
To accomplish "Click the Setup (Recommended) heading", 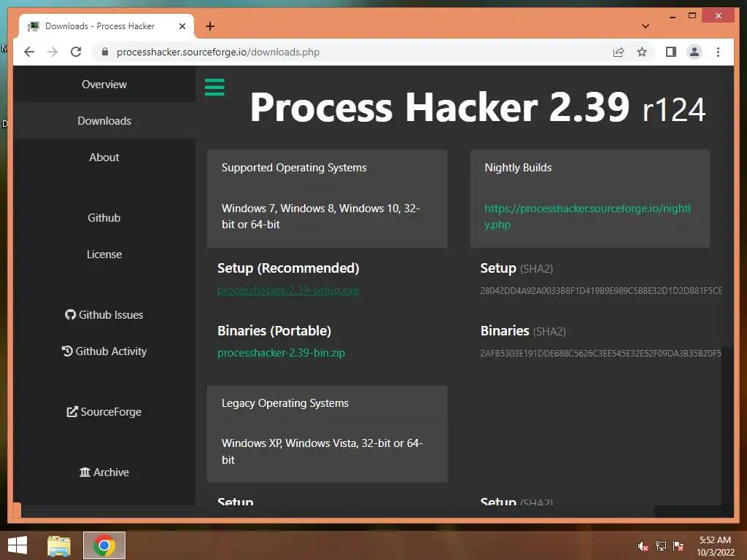I will tap(288, 268).
